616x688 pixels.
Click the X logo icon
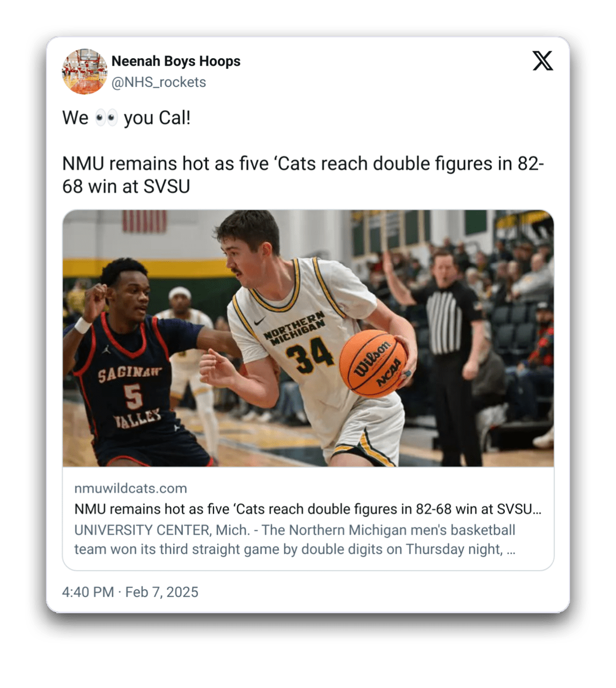coord(542,61)
